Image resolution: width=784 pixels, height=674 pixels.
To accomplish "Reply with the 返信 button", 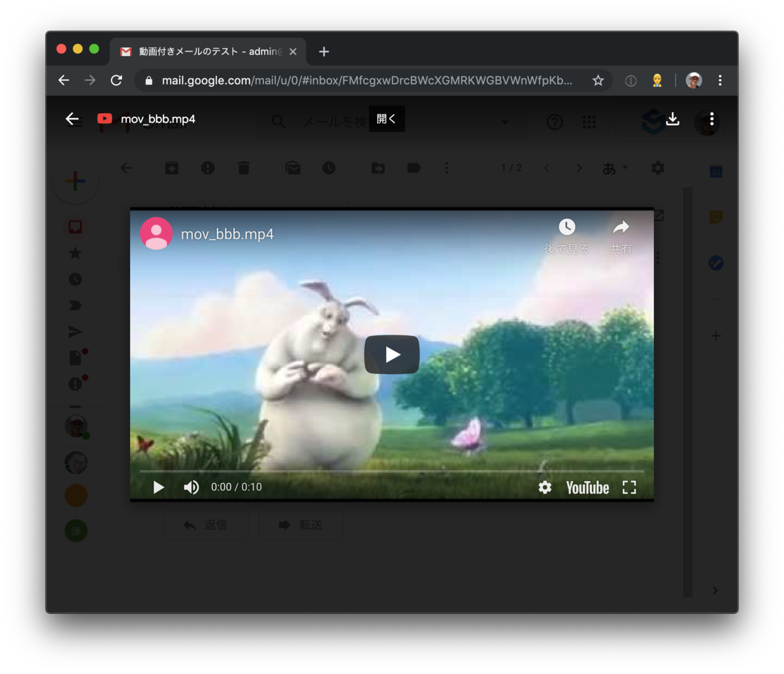I will 206,524.
